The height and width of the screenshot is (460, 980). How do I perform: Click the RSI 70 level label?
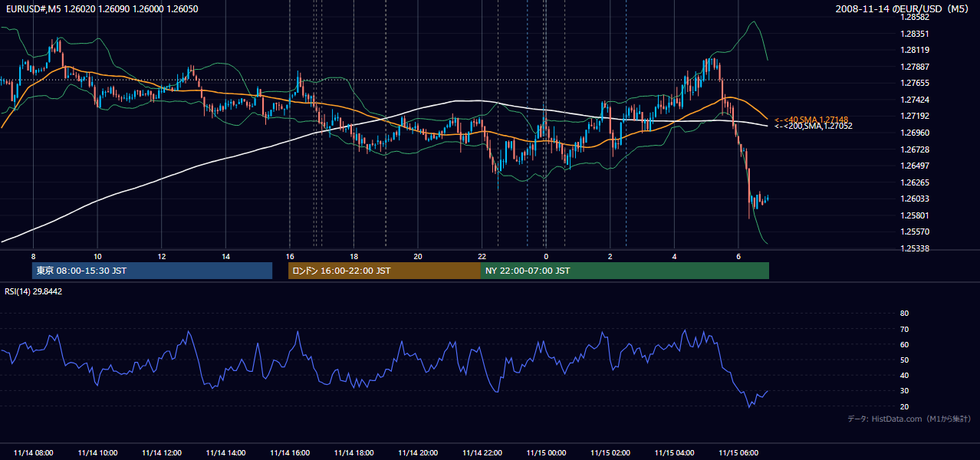click(x=904, y=329)
